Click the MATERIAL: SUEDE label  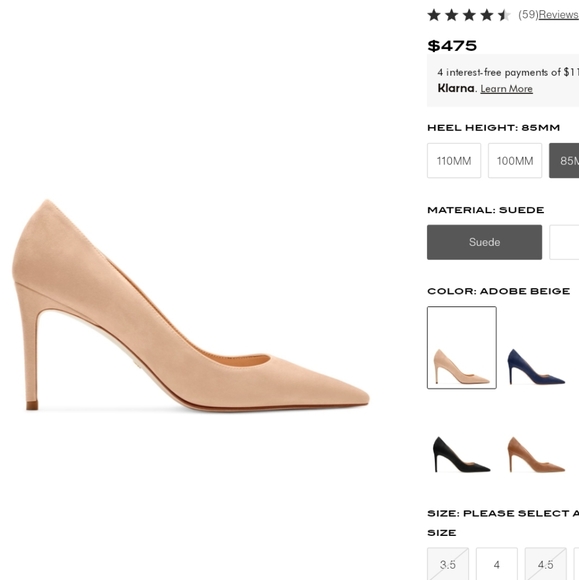tap(485, 210)
